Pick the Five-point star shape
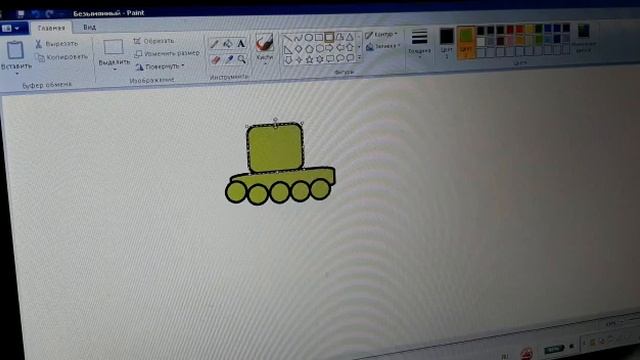 (309, 60)
